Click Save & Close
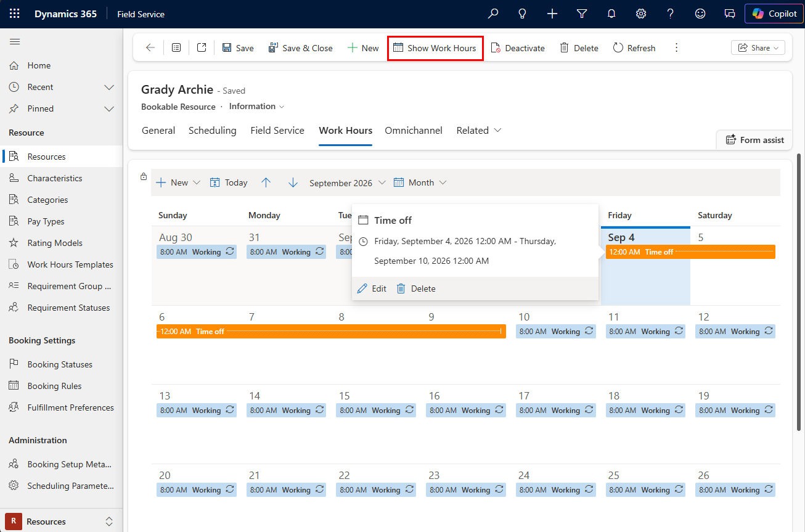 [x=301, y=47]
